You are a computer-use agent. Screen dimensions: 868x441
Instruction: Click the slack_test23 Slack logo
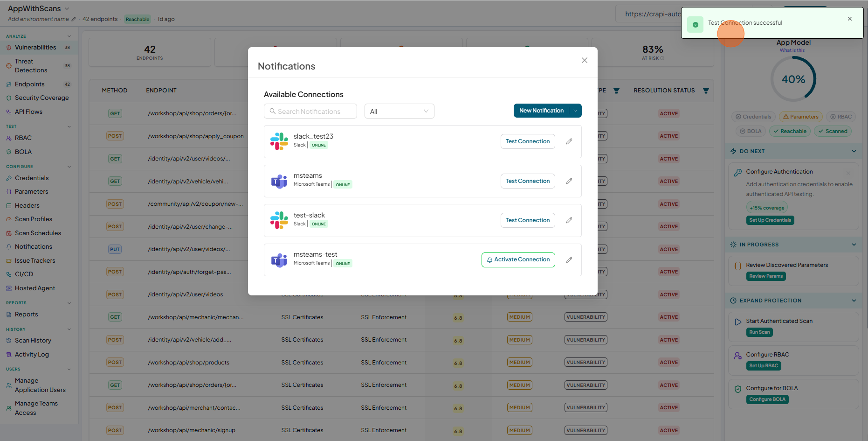click(279, 141)
